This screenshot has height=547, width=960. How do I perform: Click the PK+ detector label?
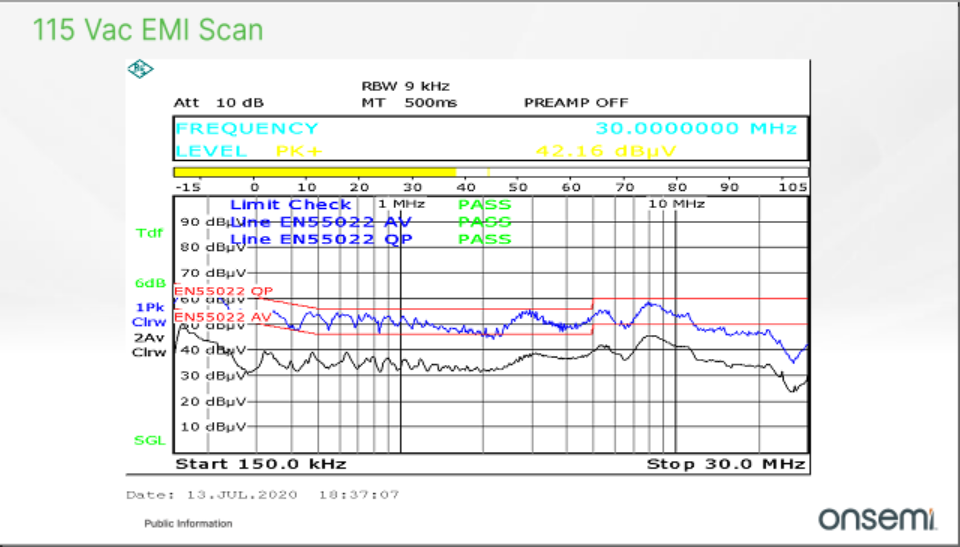coord(298,151)
